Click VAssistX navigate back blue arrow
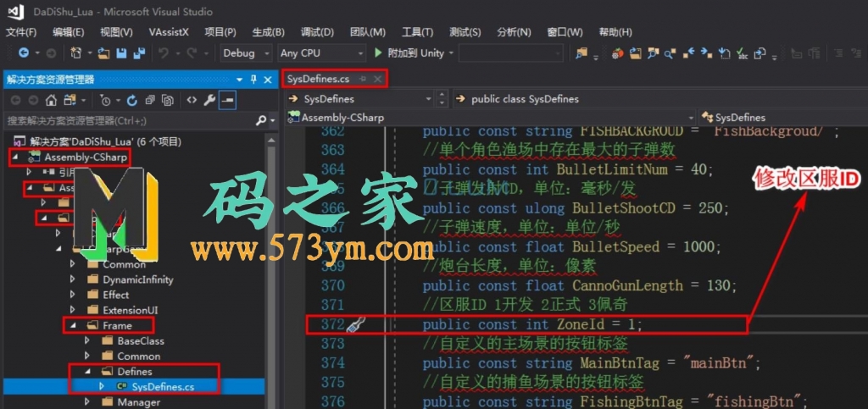Screen dimensions: 868x409 (688, 53)
